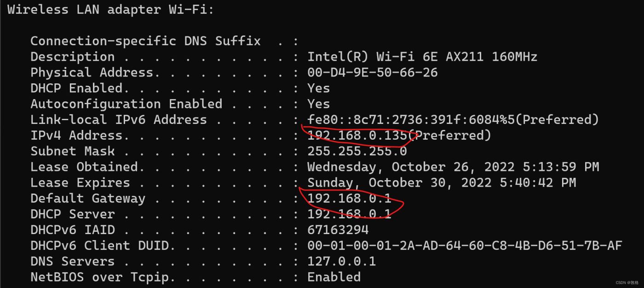The height and width of the screenshot is (288, 644).
Task: Click the IPv4 address 192.168.0.135
Action: click(x=357, y=135)
